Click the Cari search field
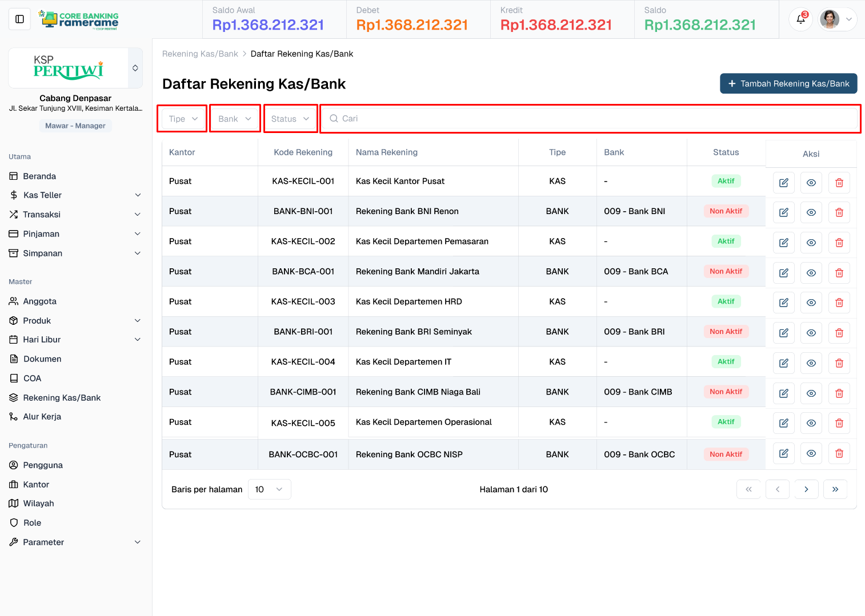Screen dimensions: 865x616 point(590,119)
